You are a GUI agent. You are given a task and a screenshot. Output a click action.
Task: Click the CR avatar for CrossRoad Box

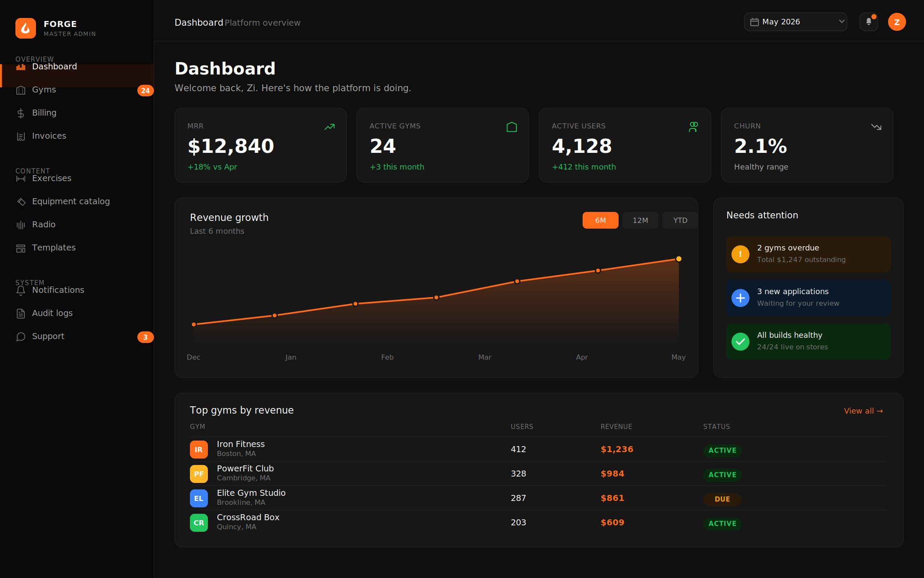click(x=199, y=523)
